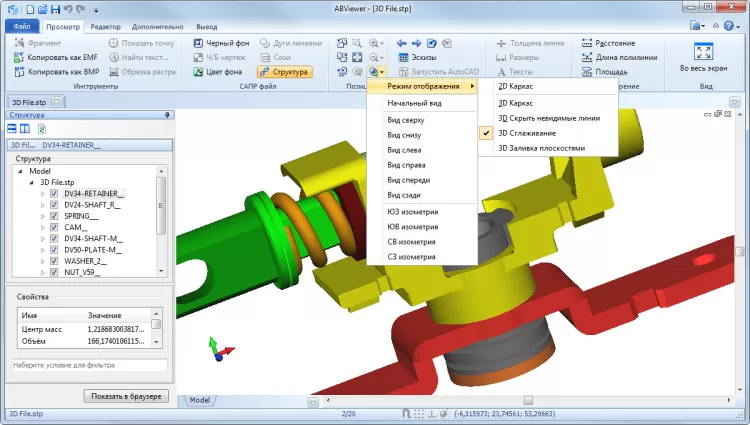
Task: Undo with the quick access arrow
Action: (x=68, y=9)
